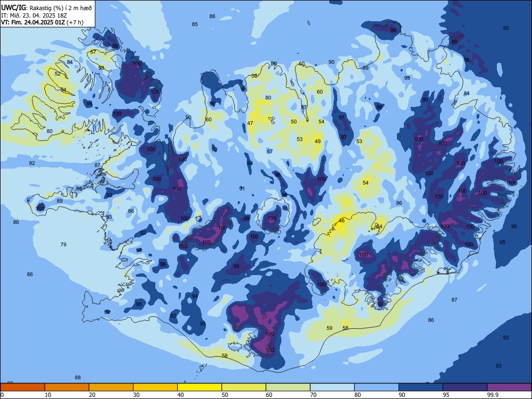Click the light blue 80–90 legend swatch
This screenshot has width=532, height=399.
tap(377, 387)
